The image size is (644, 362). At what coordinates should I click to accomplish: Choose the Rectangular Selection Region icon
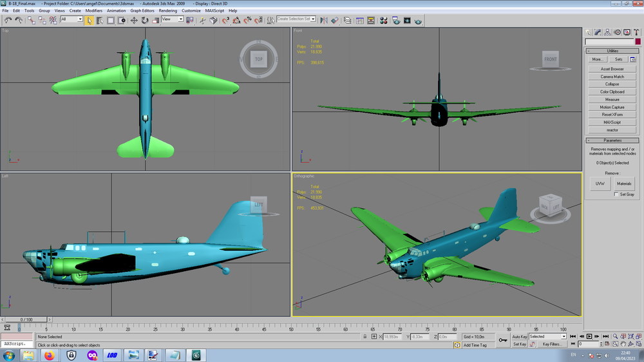pos(111,20)
